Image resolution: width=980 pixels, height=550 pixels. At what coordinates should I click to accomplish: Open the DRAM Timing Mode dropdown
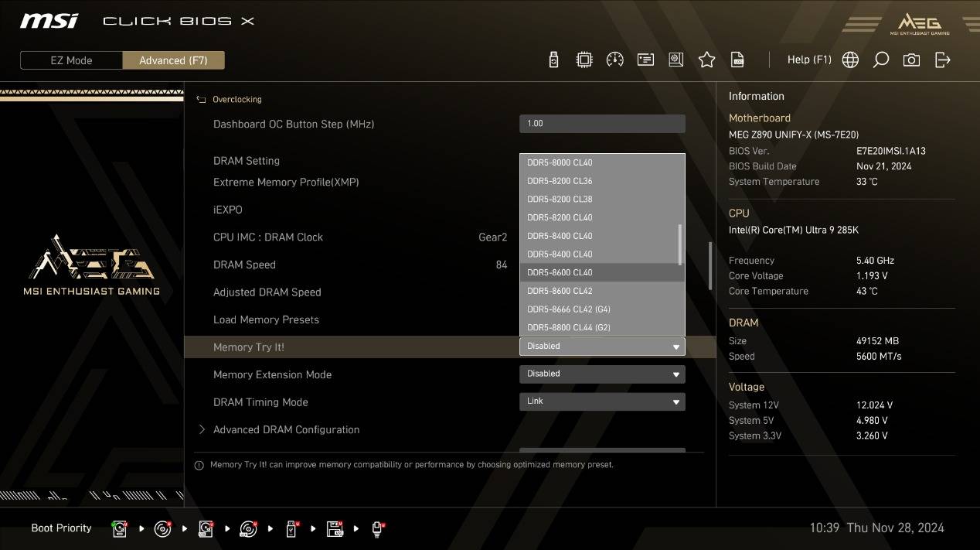601,401
